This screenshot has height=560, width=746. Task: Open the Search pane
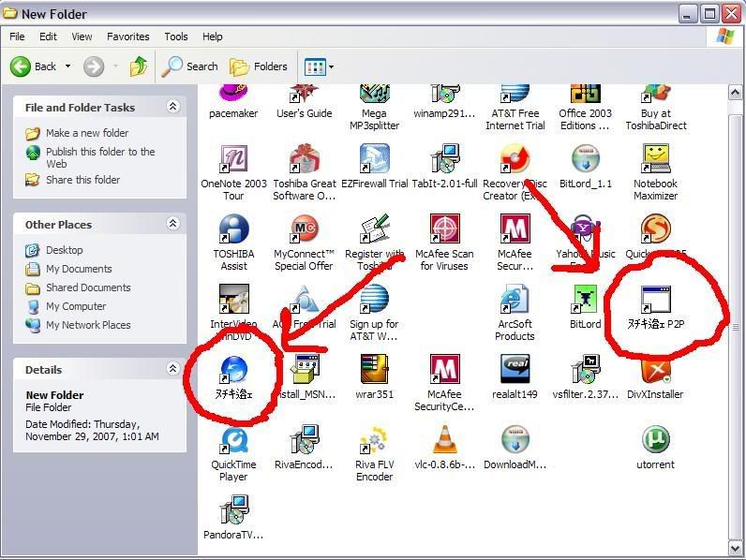click(190, 66)
